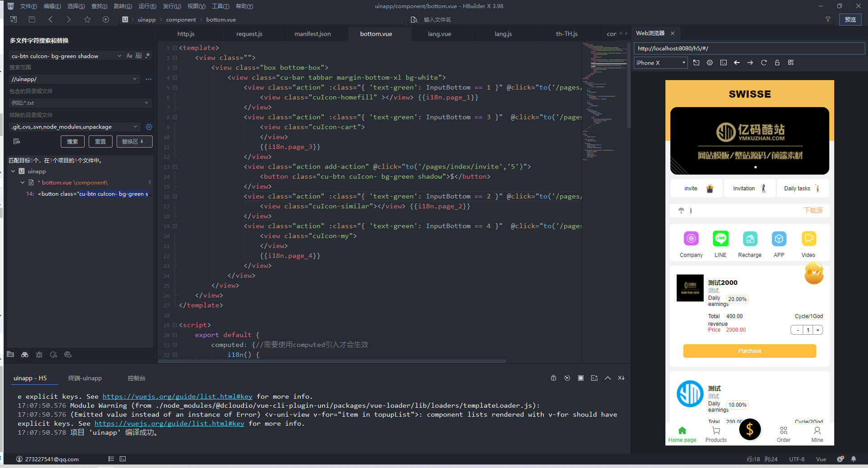
Task: Click the console debug bug icon
Action: click(x=554, y=378)
